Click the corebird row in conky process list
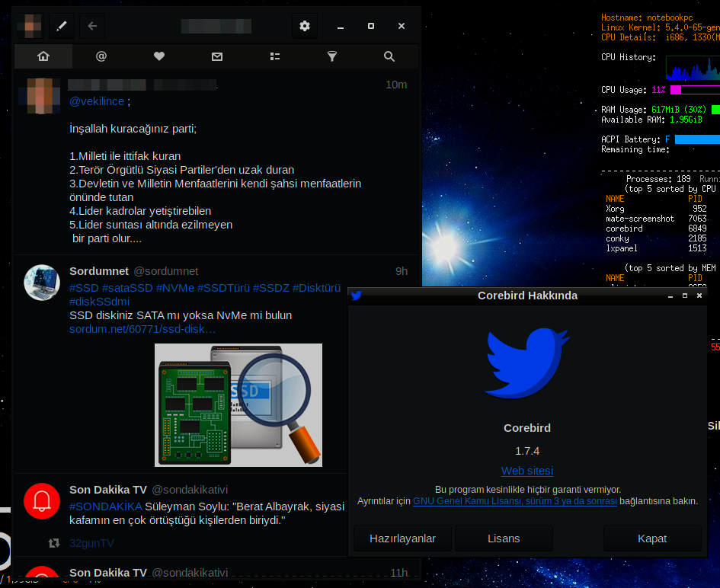Viewport: 720px width, 588px height. click(656, 228)
